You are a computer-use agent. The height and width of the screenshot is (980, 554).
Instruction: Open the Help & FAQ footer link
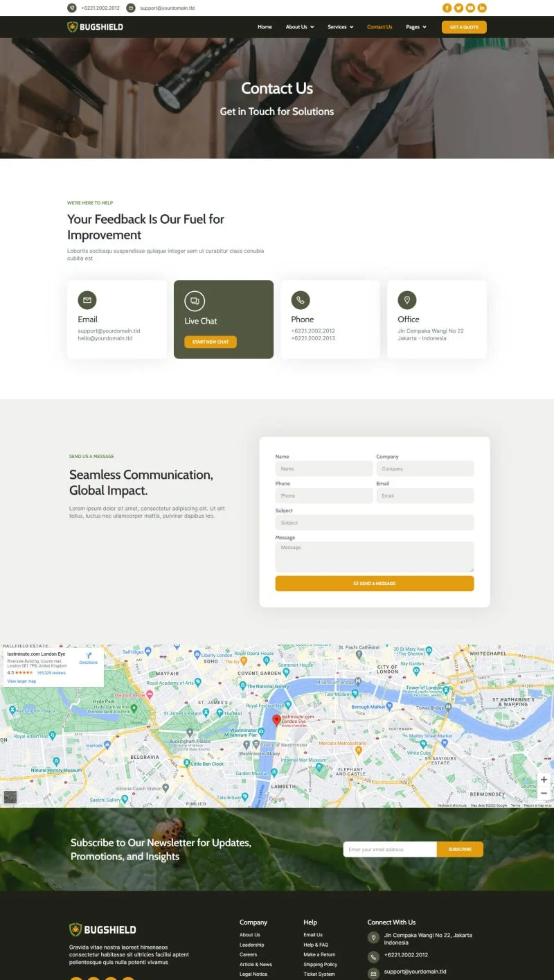[316, 945]
